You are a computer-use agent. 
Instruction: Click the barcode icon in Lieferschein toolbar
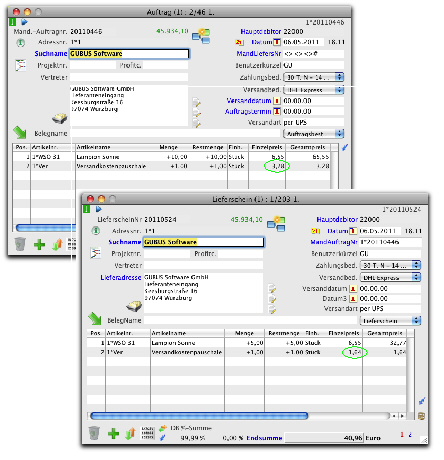148,433
